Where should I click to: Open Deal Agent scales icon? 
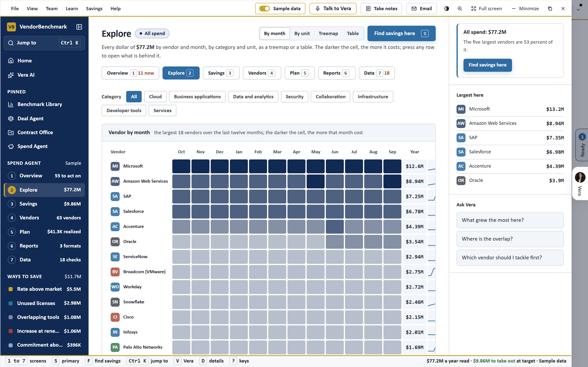click(x=11, y=118)
